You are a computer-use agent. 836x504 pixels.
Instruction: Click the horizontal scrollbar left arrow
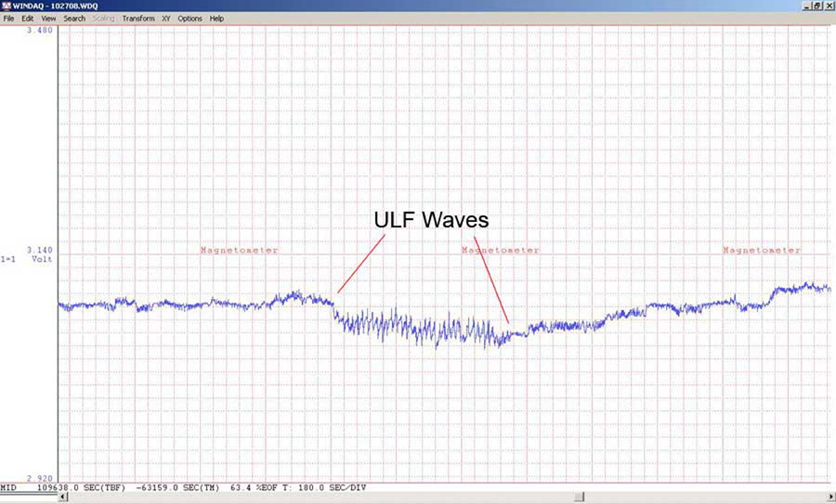coord(63,498)
